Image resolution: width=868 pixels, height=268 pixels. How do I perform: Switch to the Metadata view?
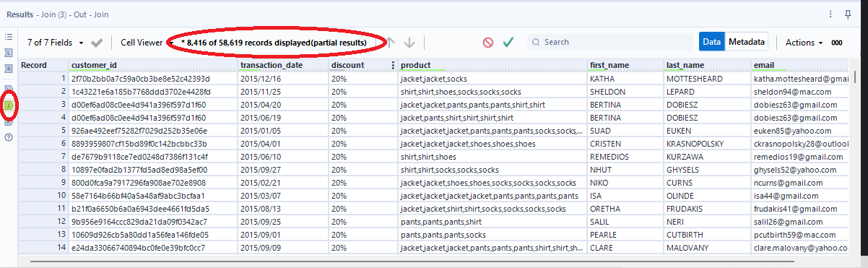[746, 42]
